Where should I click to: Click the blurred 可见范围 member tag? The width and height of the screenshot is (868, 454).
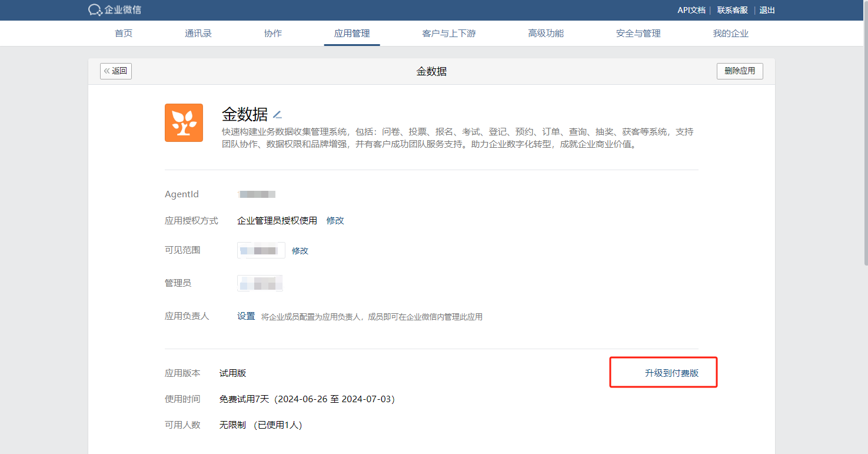pyautogui.click(x=261, y=250)
